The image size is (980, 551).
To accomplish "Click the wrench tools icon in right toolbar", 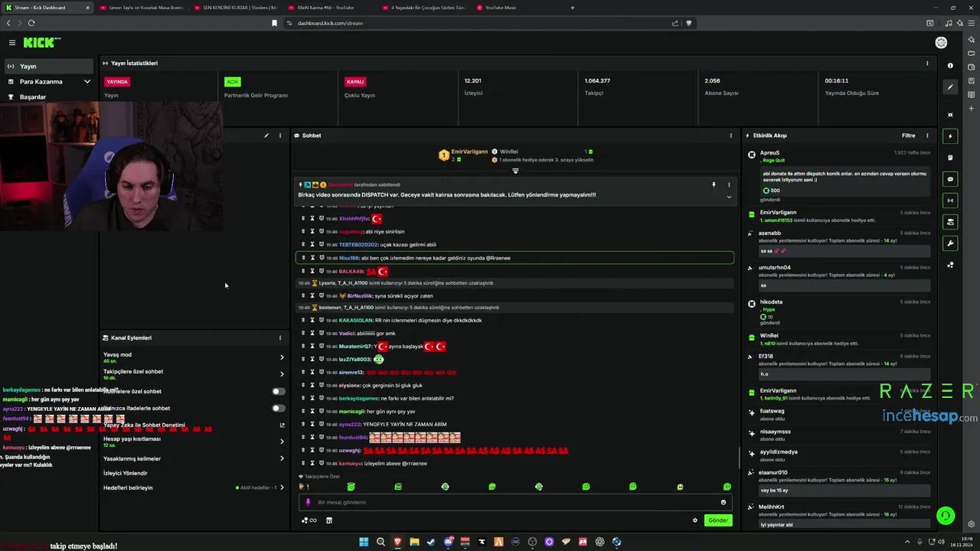I will (950, 243).
